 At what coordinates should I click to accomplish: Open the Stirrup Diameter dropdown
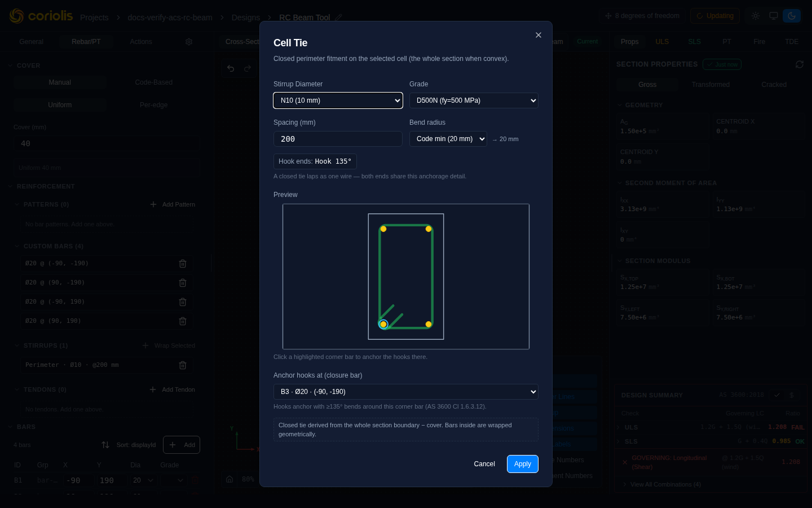pyautogui.click(x=338, y=100)
